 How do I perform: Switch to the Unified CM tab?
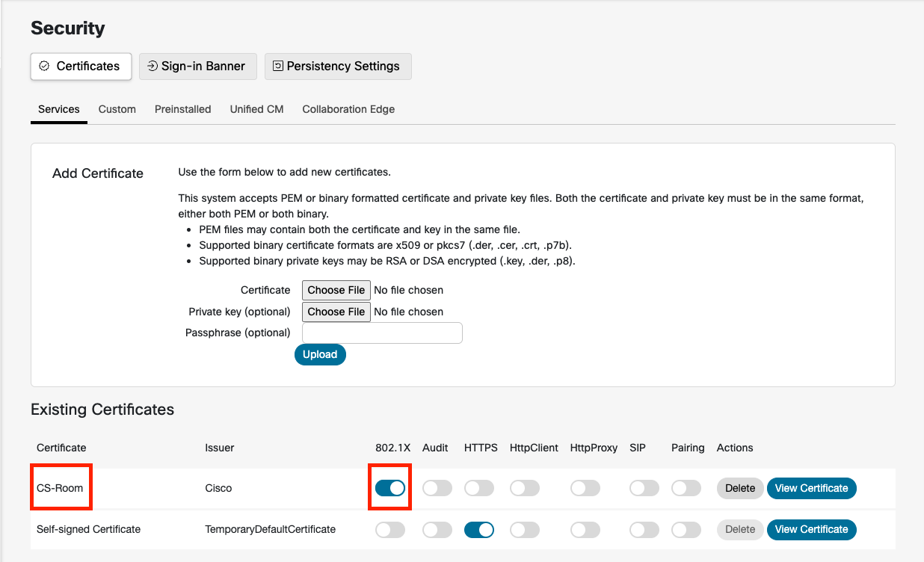tap(257, 109)
